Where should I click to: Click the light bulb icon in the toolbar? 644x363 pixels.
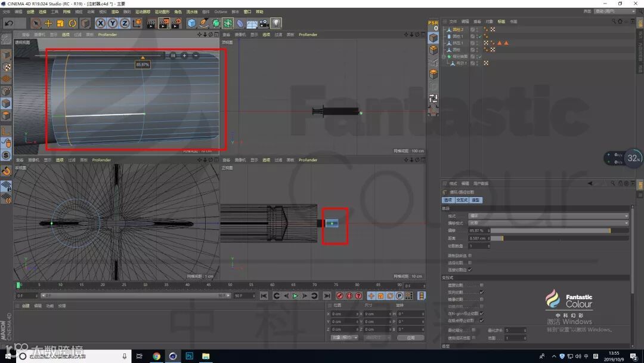coord(276,23)
